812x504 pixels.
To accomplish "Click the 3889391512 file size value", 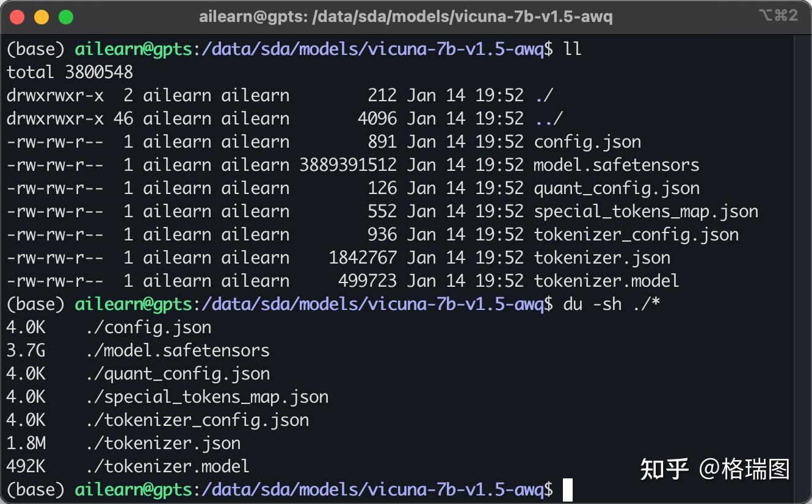I will tap(348, 165).
